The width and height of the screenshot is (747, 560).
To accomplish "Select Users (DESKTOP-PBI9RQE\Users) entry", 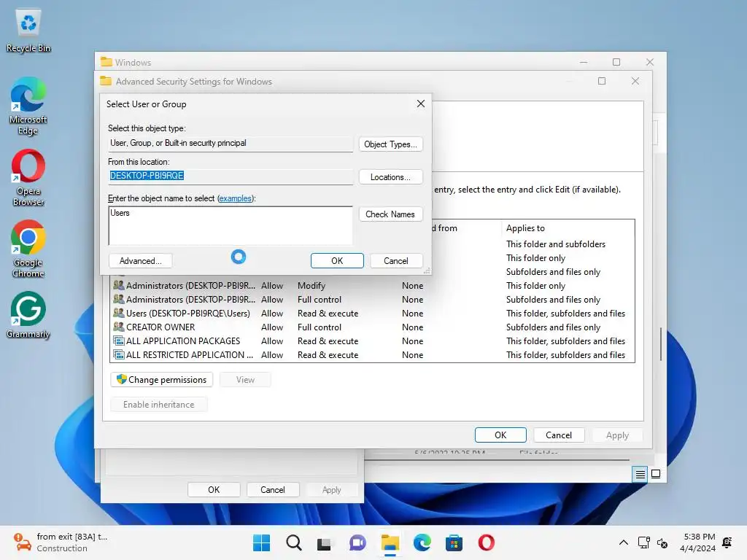I will tap(372, 314).
